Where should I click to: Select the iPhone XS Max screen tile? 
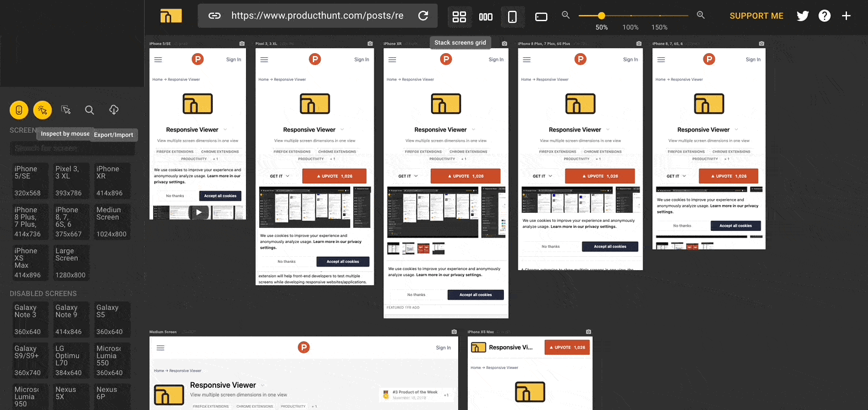pyautogui.click(x=30, y=263)
